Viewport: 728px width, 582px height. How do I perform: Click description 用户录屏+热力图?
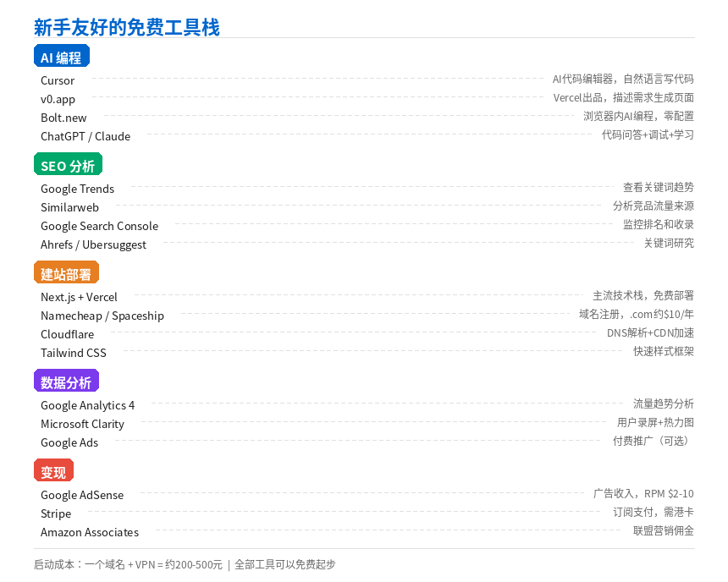(x=655, y=422)
